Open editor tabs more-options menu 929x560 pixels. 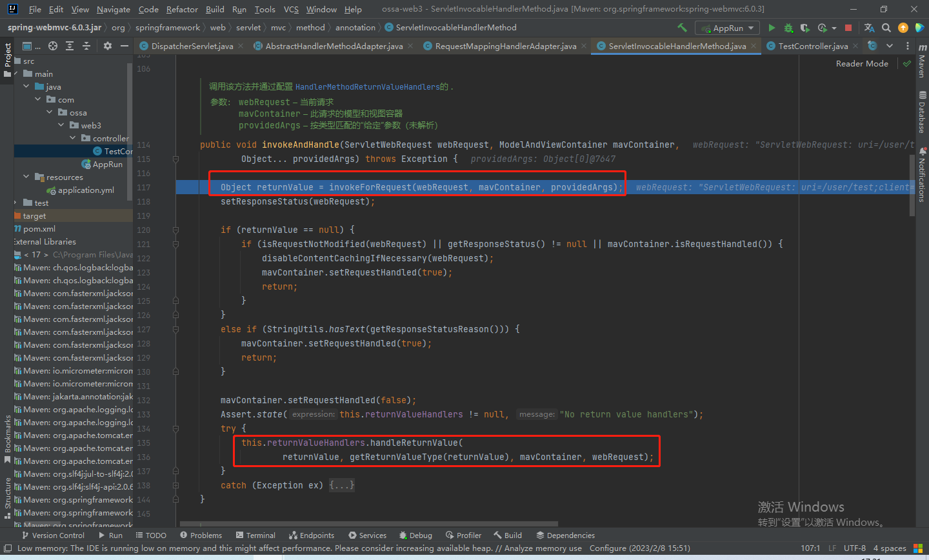[x=908, y=46]
